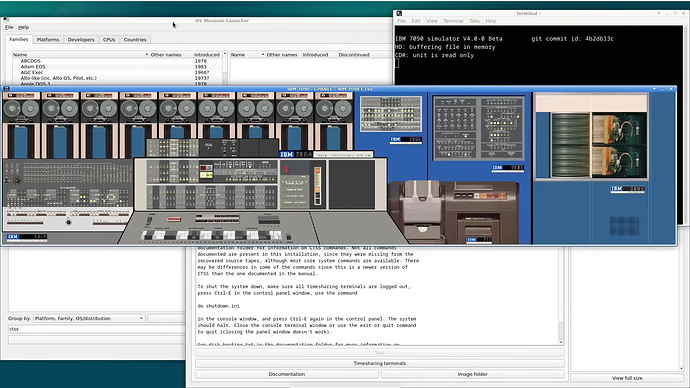Sort families by Other names column
Screen dimensions: 690x388
click(171, 55)
